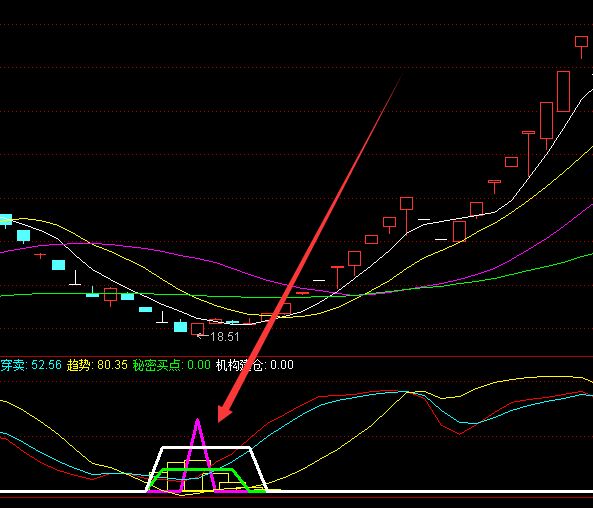
Task: Click the 穿卖 52.56 indicator label
Action: point(31,365)
